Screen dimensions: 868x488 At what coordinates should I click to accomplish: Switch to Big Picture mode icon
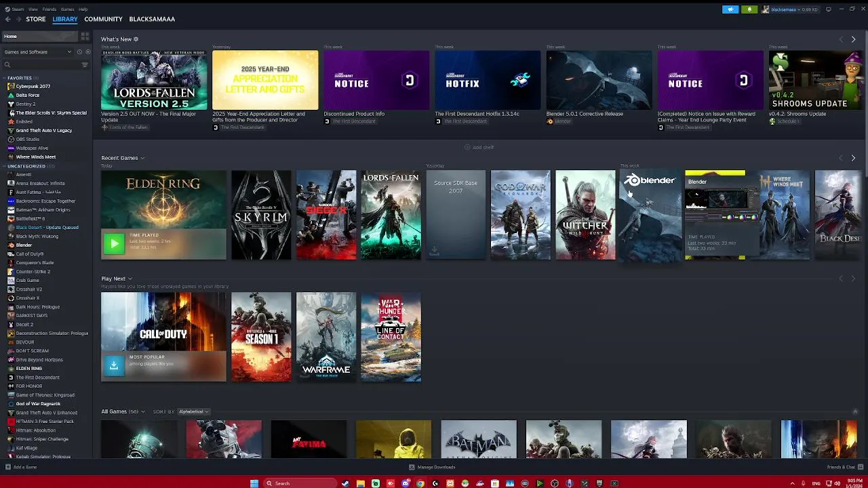[829, 9]
